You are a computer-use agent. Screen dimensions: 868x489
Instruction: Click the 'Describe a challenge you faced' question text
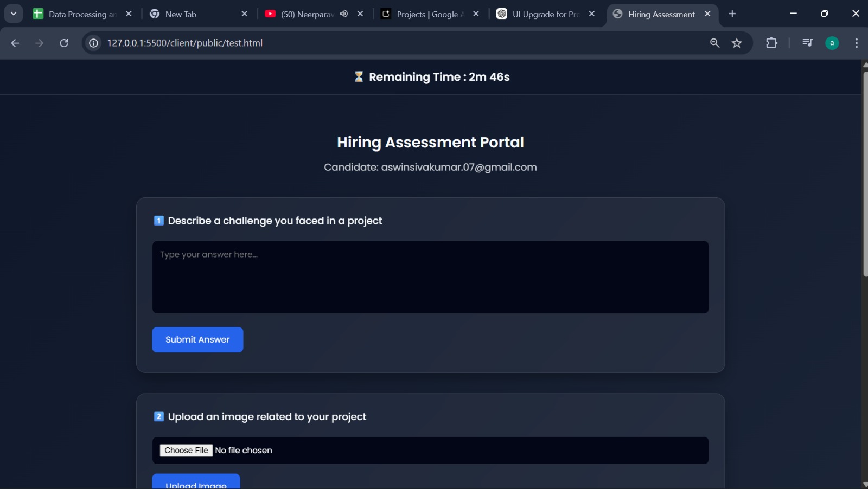point(275,221)
